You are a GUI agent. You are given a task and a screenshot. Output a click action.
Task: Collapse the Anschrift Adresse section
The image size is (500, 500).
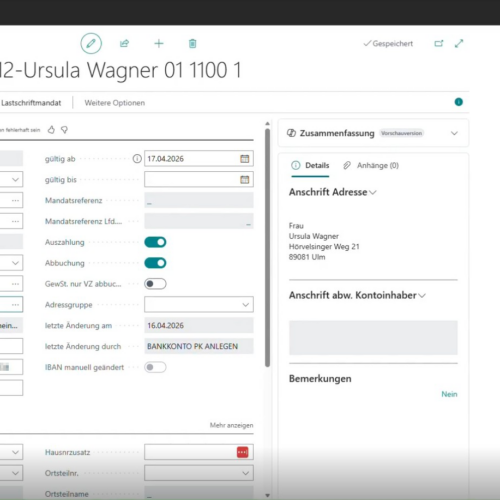373,193
